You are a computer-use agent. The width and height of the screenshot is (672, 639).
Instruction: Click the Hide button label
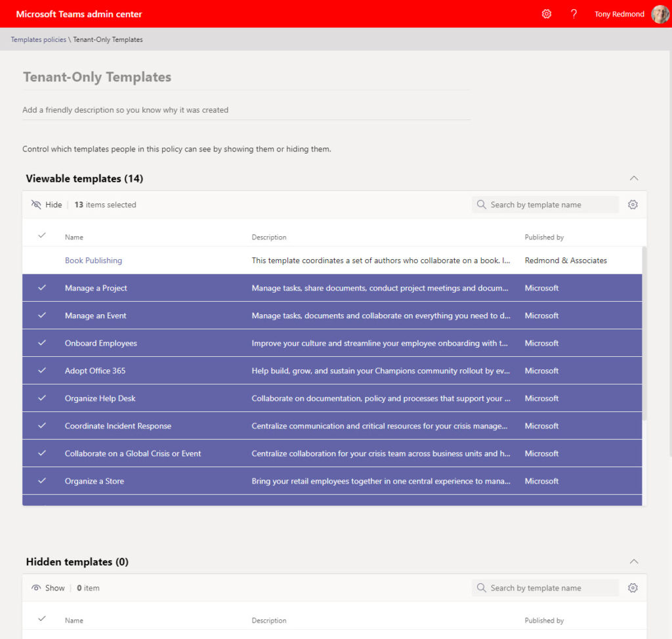(54, 205)
